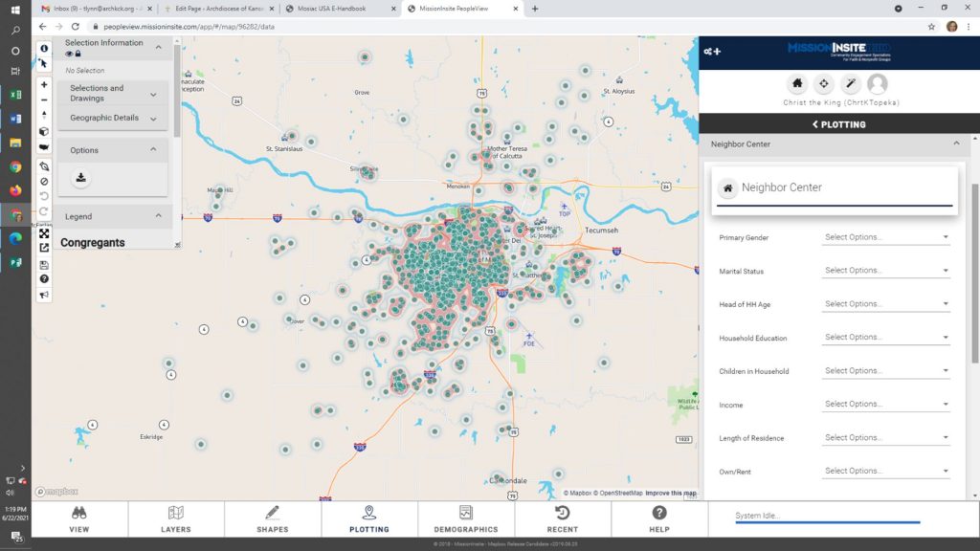Open the Income dropdown
980x551 pixels.
(x=885, y=405)
